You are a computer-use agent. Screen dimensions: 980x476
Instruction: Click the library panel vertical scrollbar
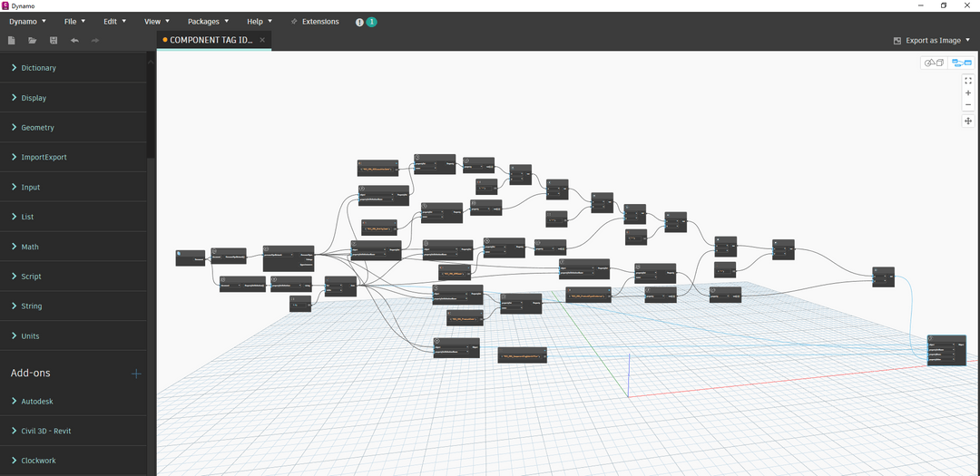click(x=151, y=109)
